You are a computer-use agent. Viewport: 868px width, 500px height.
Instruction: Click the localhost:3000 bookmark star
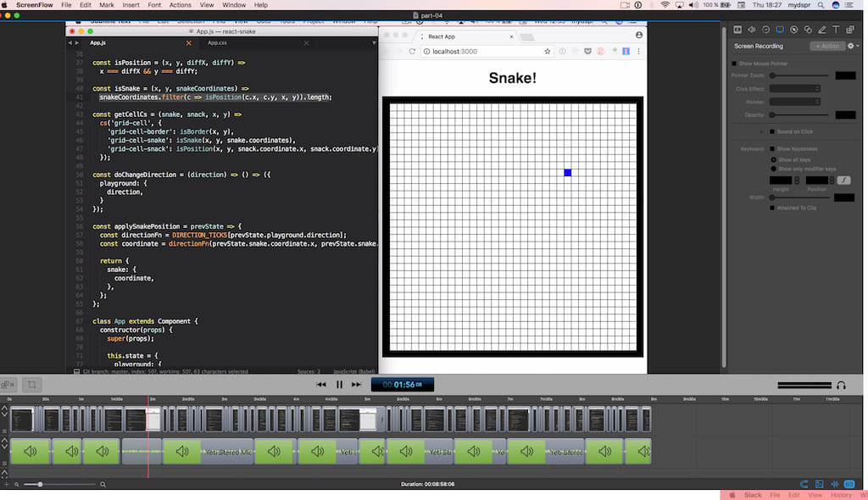(548, 51)
